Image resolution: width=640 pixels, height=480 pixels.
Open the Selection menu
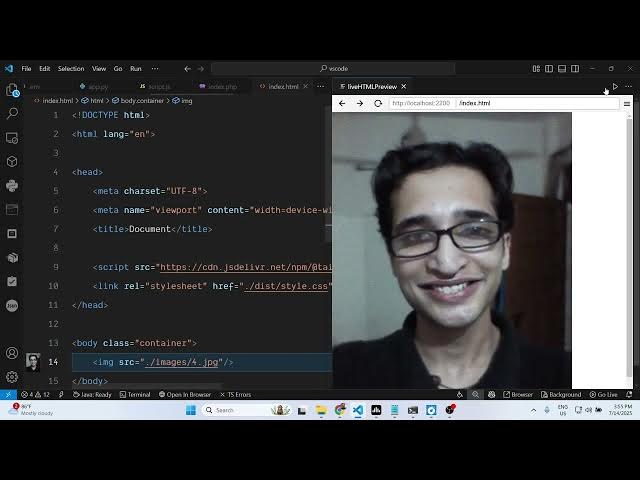click(x=71, y=69)
